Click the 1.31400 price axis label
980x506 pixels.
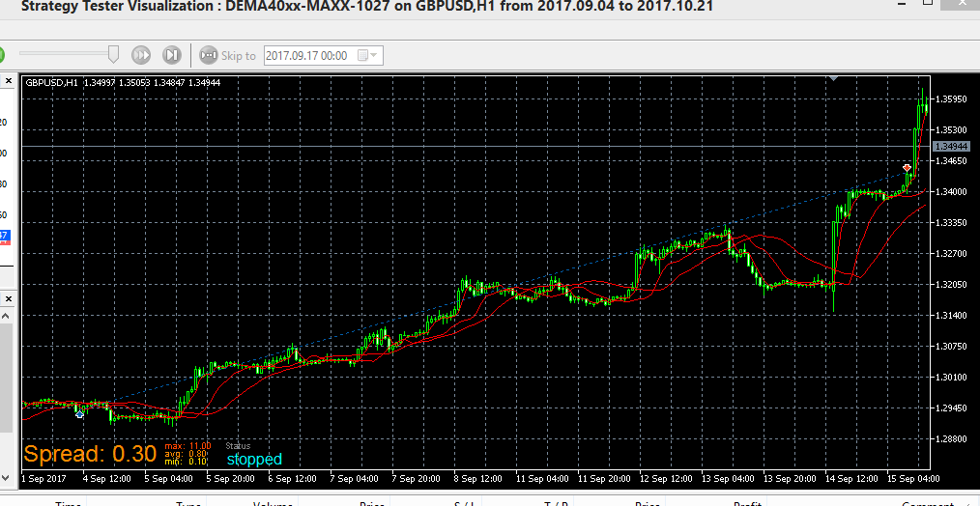951,316
